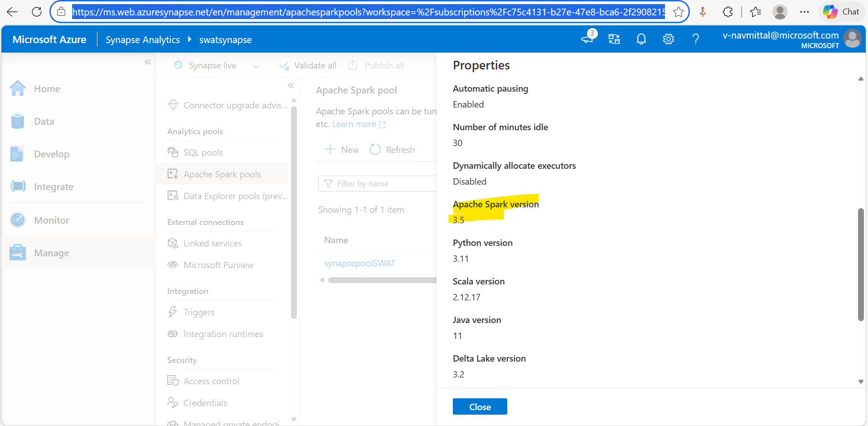The height and width of the screenshot is (426, 868).
Task: Click the browser address bar URL
Action: (369, 12)
